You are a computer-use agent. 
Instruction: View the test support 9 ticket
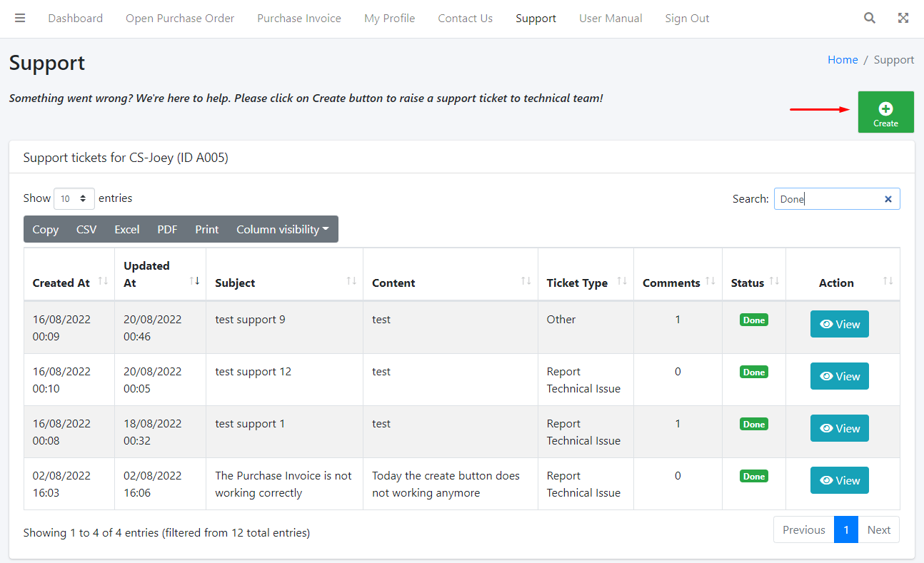click(839, 324)
